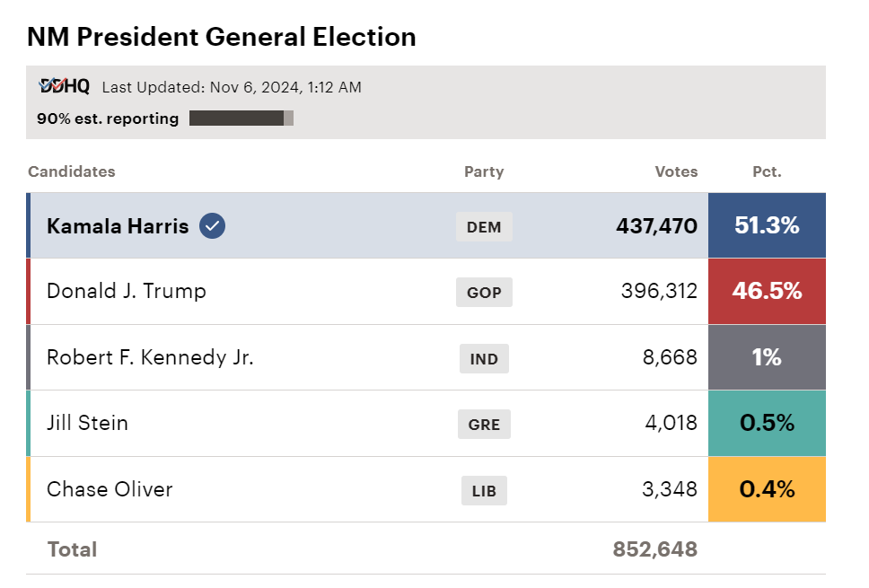This screenshot has height=588, width=869.
Task: Click the winner checkmark beside Kamala Harris
Action: [x=212, y=225]
